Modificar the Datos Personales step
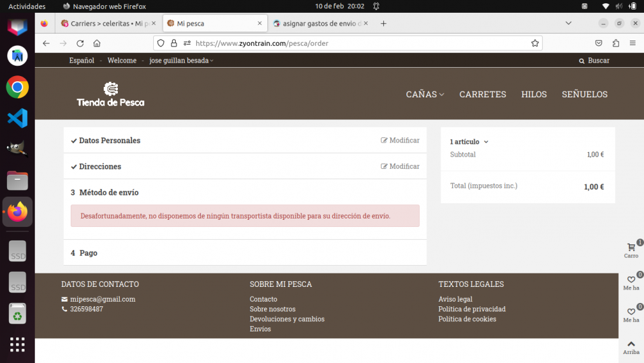The height and width of the screenshot is (363, 644). click(x=400, y=140)
